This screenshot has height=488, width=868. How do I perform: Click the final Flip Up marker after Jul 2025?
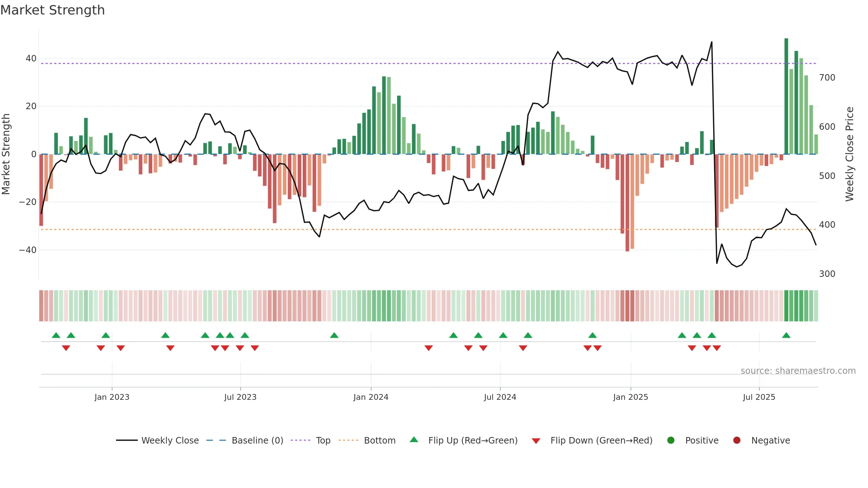pos(786,335)
